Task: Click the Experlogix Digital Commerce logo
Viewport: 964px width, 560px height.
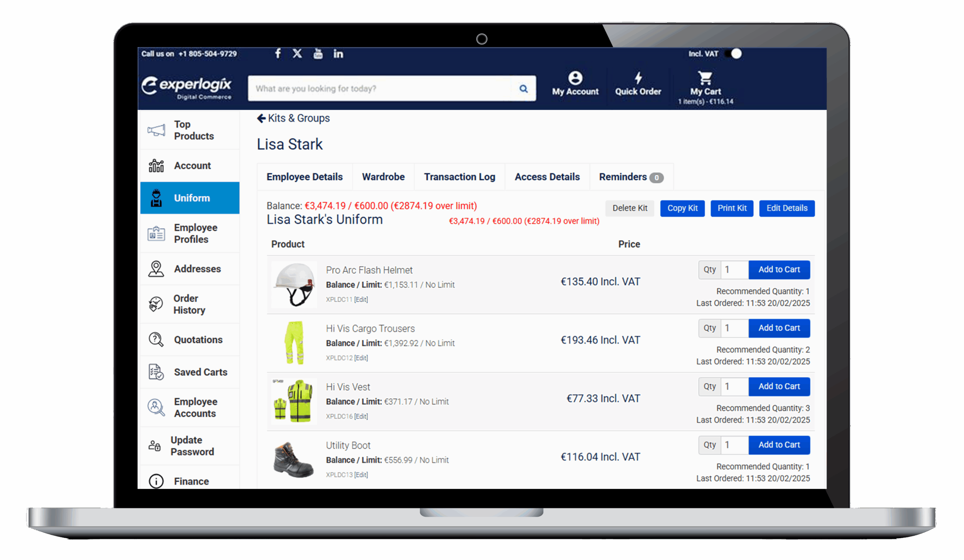Action: point(187,88)
